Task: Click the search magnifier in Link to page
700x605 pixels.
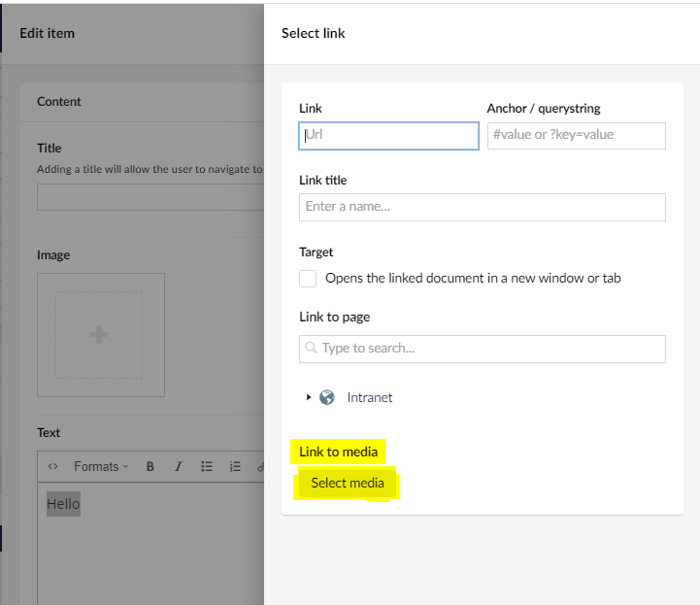Action: pos(312,348)
